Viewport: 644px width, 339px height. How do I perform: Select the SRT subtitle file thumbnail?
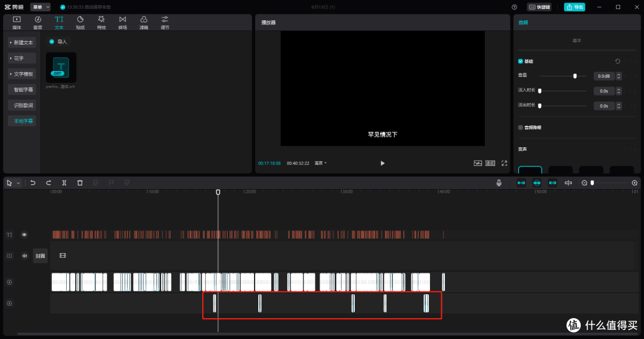click(x=61, y=67)
